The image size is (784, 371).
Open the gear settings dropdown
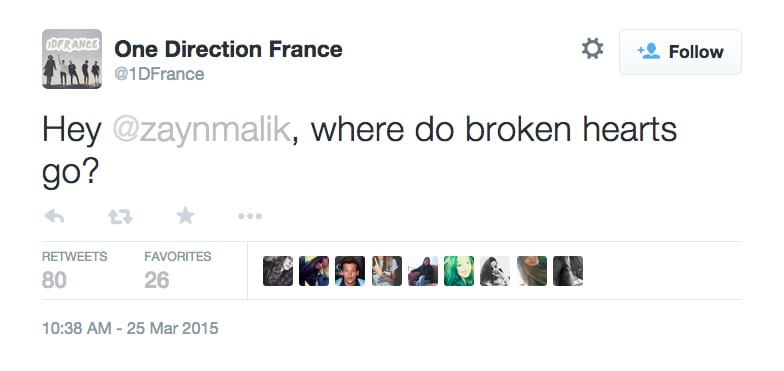(x=592, y=50)
